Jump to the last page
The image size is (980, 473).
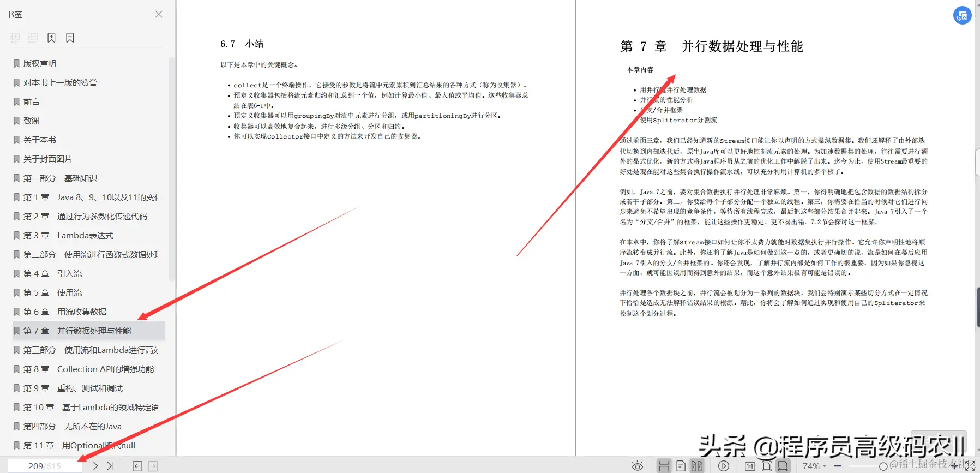tap(111, 466)
